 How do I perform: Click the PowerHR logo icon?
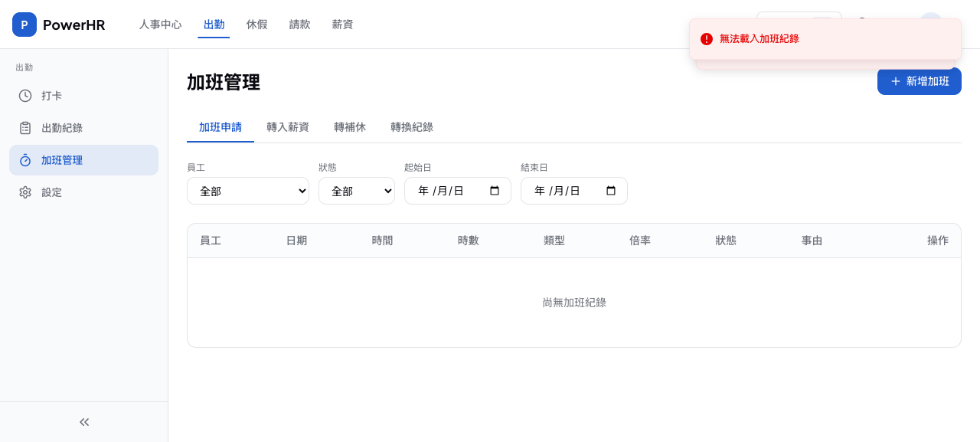tap(24, 25)
